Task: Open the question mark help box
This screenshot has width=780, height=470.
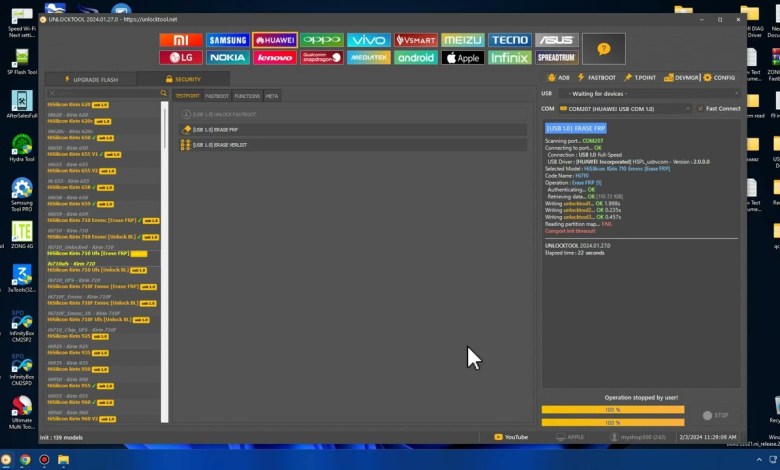Action: click(603, 49)
